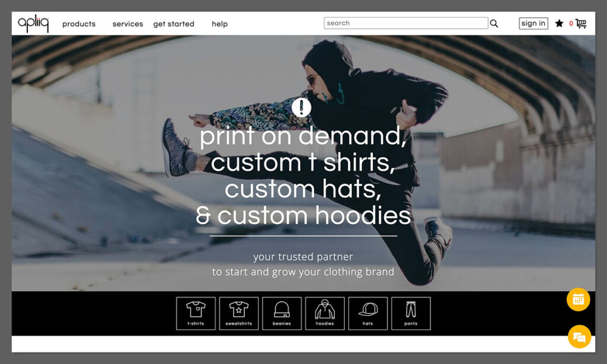Click the magnifying glass search icon

coord(494,24)
